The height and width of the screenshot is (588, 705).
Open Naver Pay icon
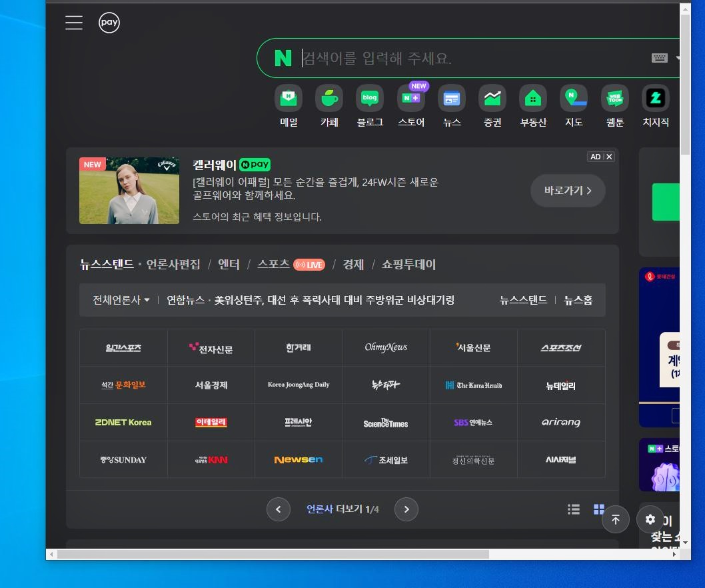pyautogui.click(x=109, y=23)
